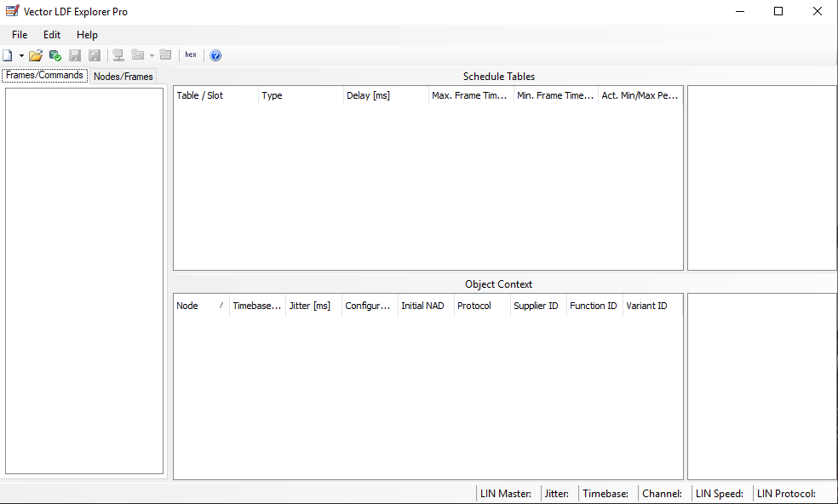Click the Jitter [ms] column header

click(313, 306)
